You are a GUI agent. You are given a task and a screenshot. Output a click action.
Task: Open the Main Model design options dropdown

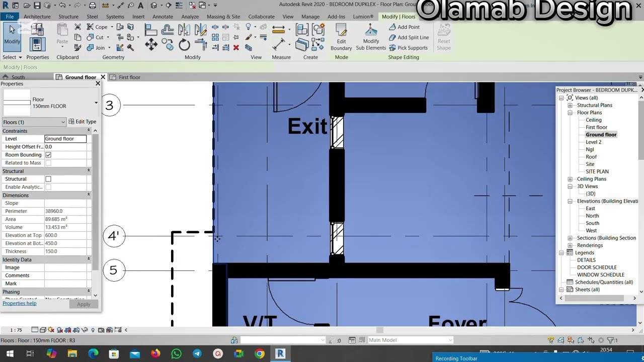[450, 340]
